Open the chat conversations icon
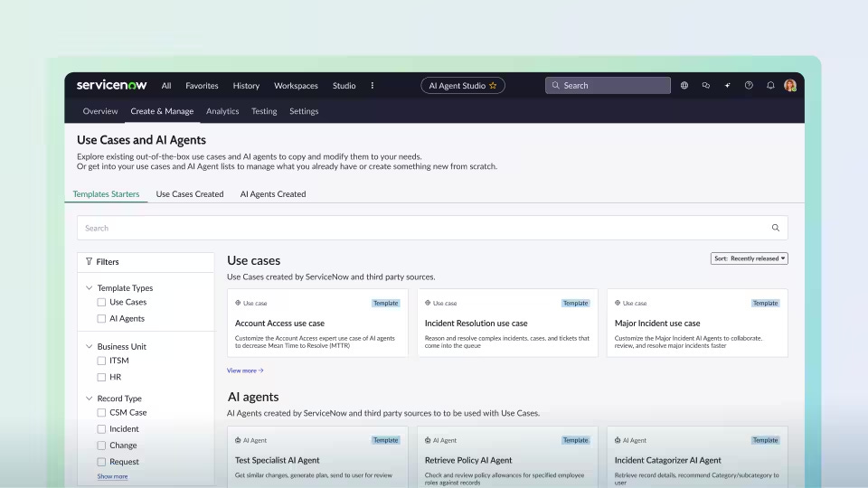This screenshot has width=868, height=488. (x=706, y=85)
